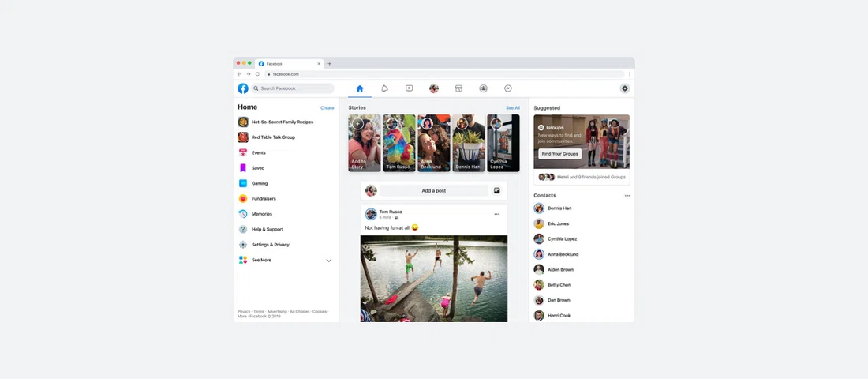The image size is (868, 379).
Task: Click the See All stories link
Action: pyautogui.click(x=512, y=107)
